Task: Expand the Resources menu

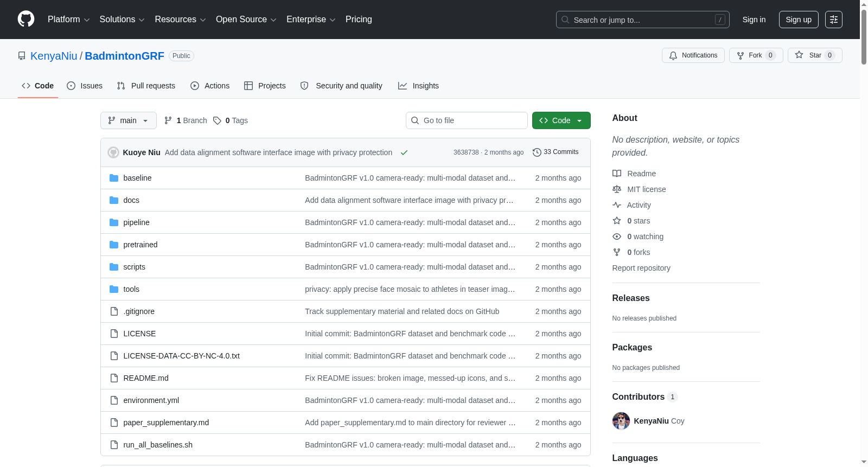Action: 180,20
